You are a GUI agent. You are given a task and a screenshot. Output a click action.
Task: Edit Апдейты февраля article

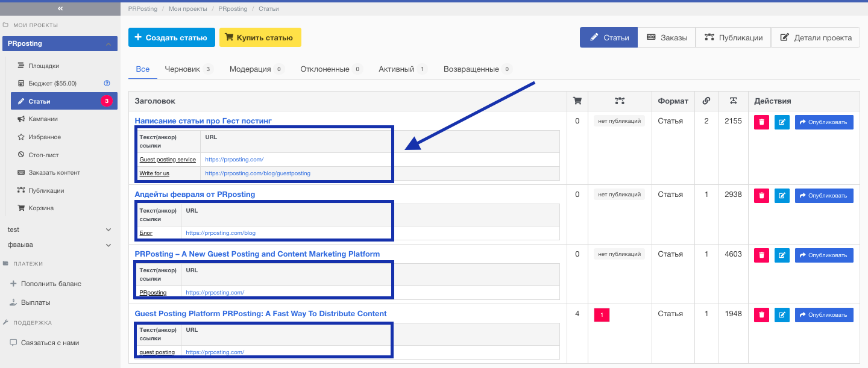[x=782, y=196]
